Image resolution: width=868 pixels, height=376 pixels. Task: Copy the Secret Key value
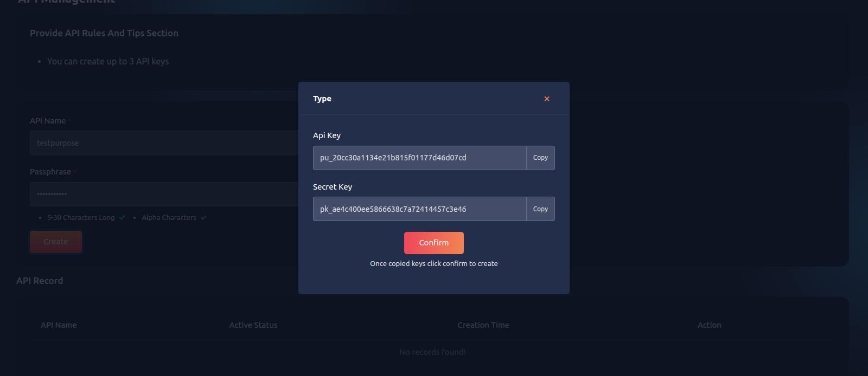pyautogui.click(x=540, y=209)
